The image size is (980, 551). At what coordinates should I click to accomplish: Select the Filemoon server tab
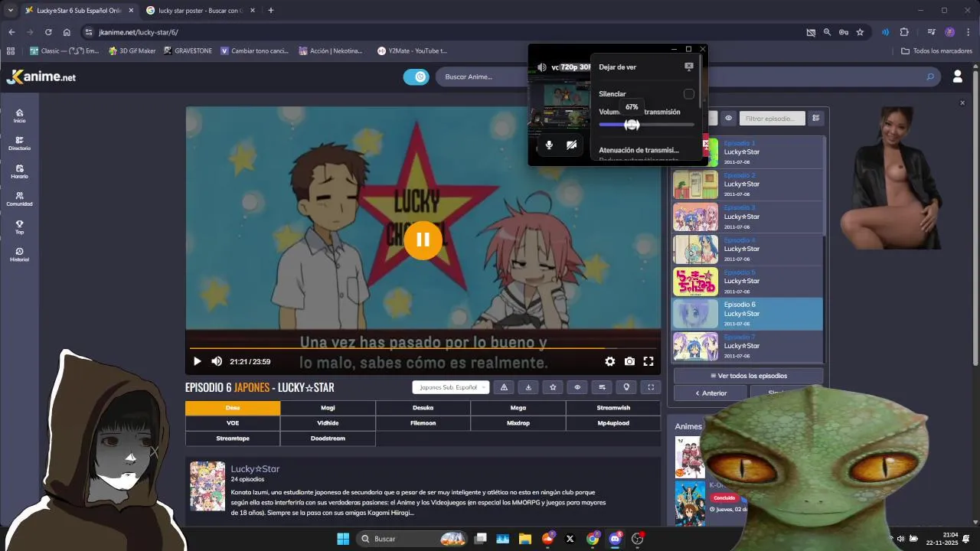click(x=423, y=423)
